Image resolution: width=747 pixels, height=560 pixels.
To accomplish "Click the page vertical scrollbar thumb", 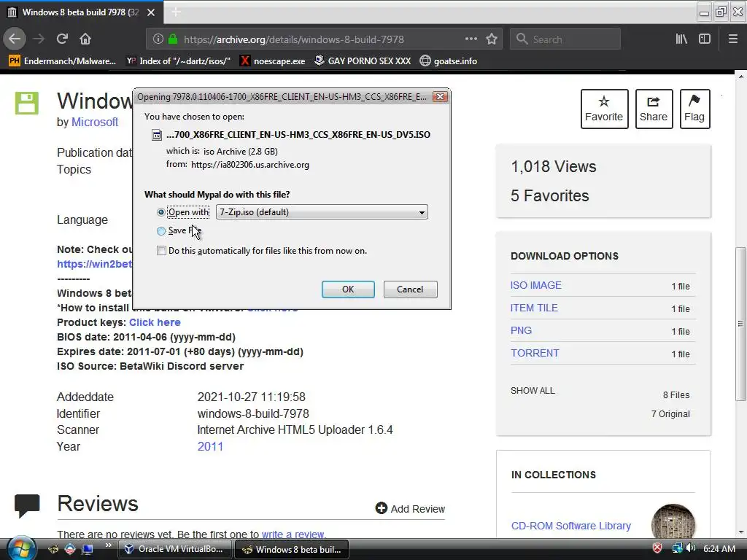I will click(x=740, y=324).
